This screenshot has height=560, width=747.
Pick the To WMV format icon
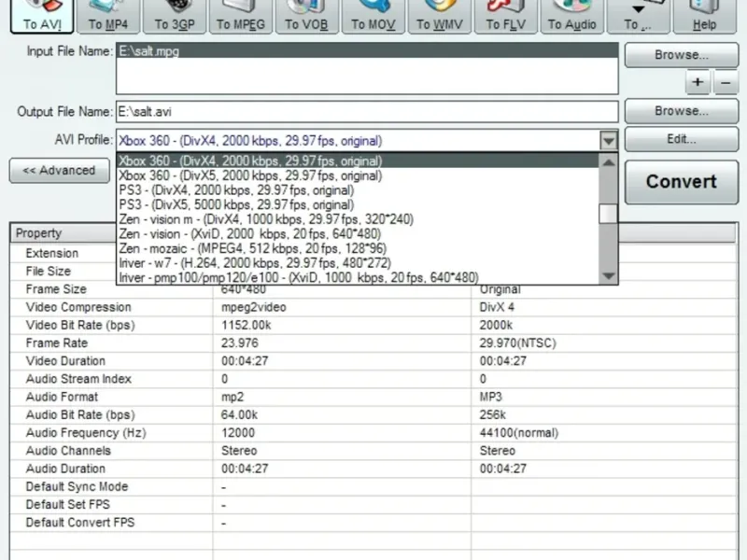pyautogui.click(x=439, y=16)
